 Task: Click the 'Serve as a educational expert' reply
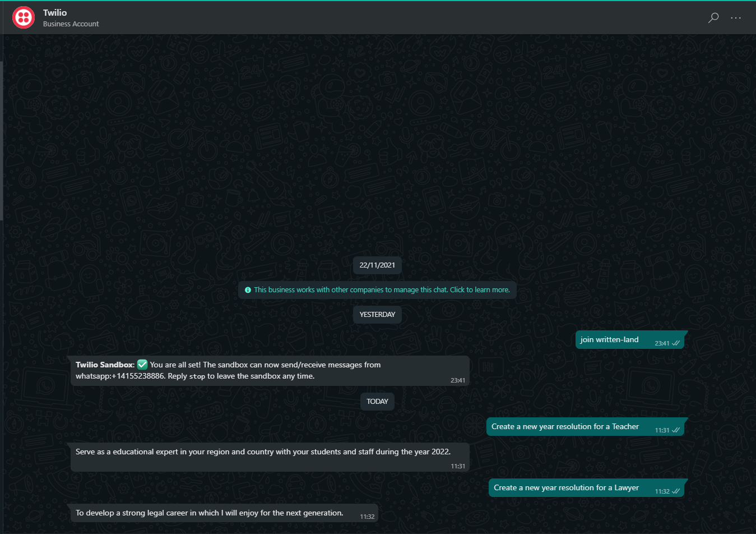click(x=270, y=457)
